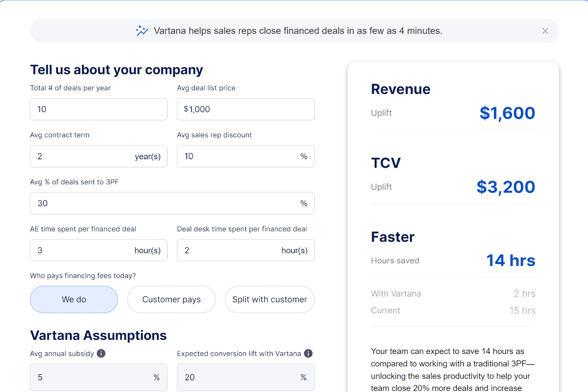
Task: Click the Avg annual subsidy field
Action: pyautogui.click(x=98, y=377)
